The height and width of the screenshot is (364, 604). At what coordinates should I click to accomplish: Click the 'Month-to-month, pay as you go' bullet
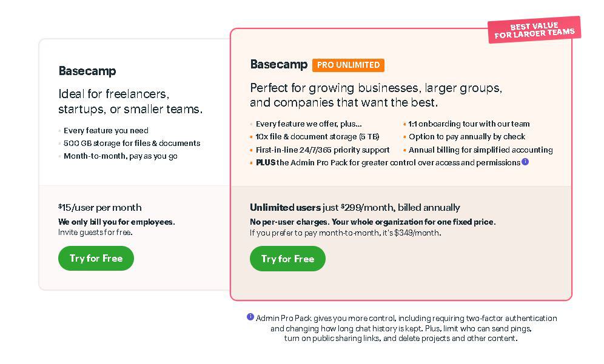point(121,156)
